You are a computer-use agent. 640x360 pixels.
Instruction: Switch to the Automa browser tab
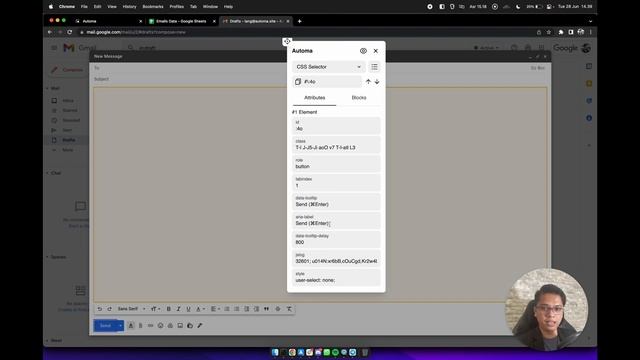pos(108,21)
